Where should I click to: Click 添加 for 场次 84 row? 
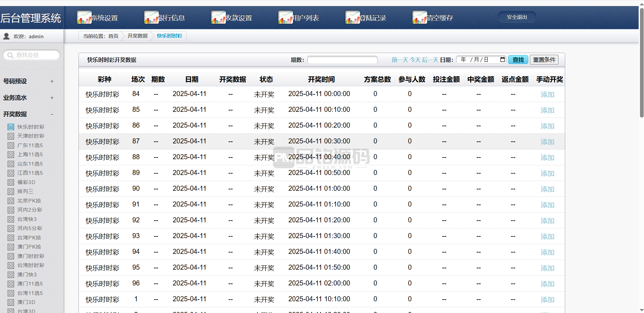(547, 94)
